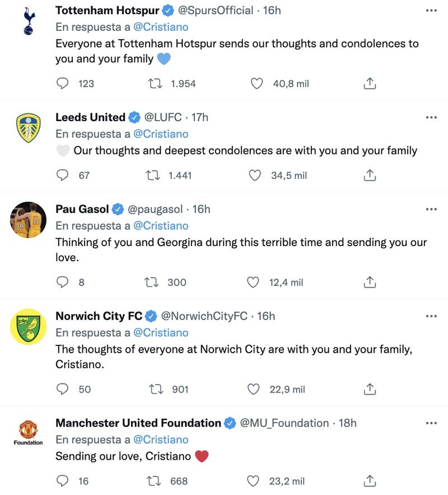The width and height of the screenshot is (448, 495).
Task: Like the Leeds United tweet
Action: click(255, 175)
